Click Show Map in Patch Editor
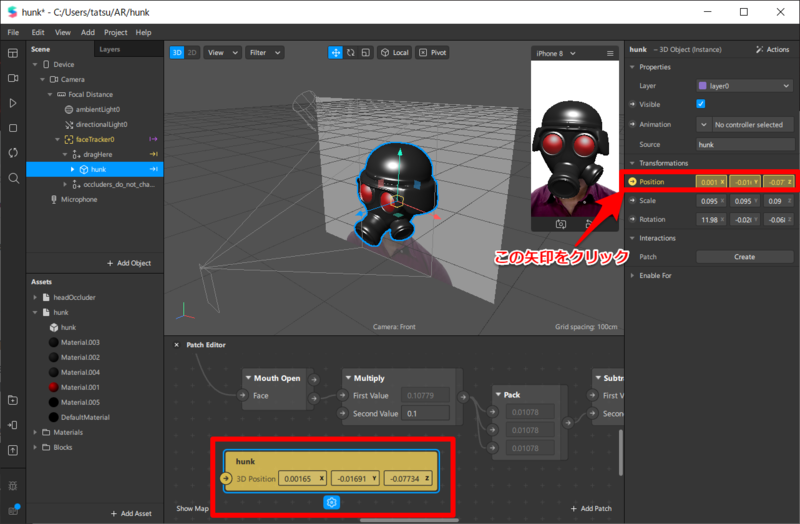The width and height of the screenshot is (800, 524). [192, 508]
